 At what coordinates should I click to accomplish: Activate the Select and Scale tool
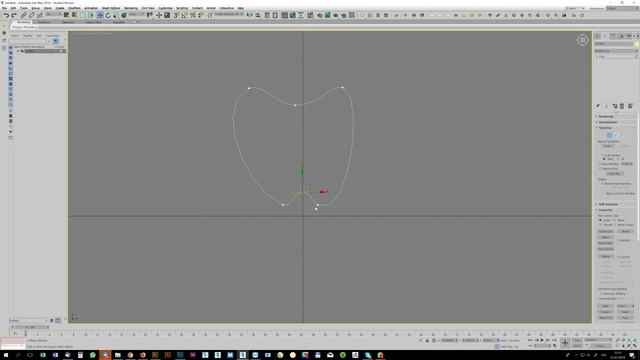[116, 15]
